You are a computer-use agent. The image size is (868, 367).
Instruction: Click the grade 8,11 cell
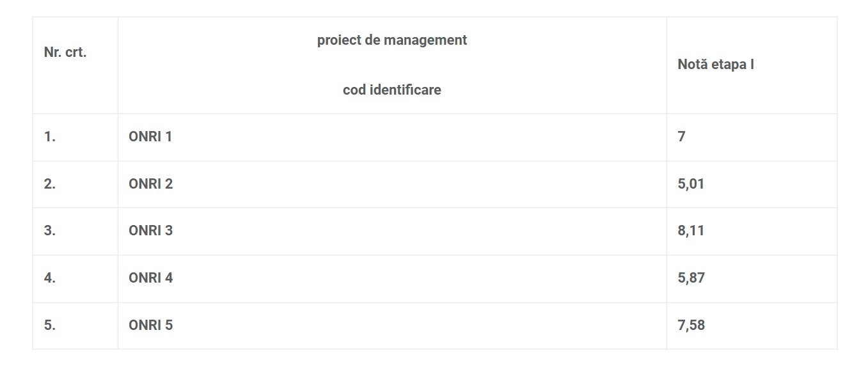(x=691, y=231)
